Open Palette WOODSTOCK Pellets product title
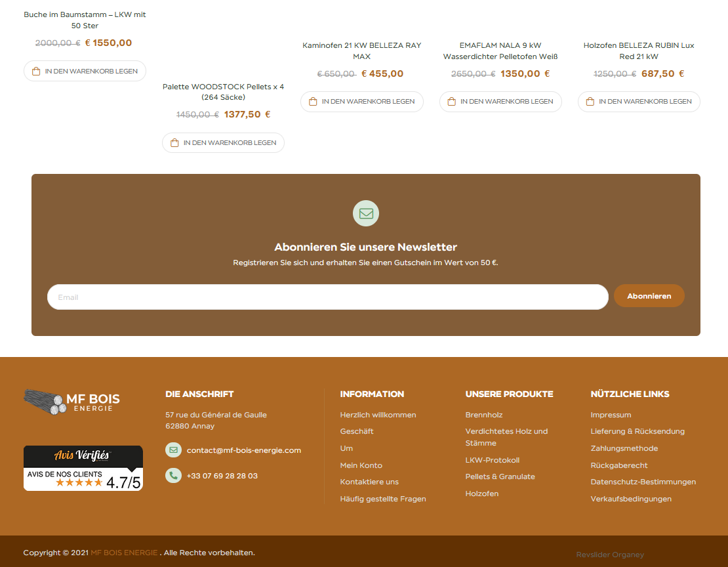This screenshot has width=728, height=567. pos(223,92)
